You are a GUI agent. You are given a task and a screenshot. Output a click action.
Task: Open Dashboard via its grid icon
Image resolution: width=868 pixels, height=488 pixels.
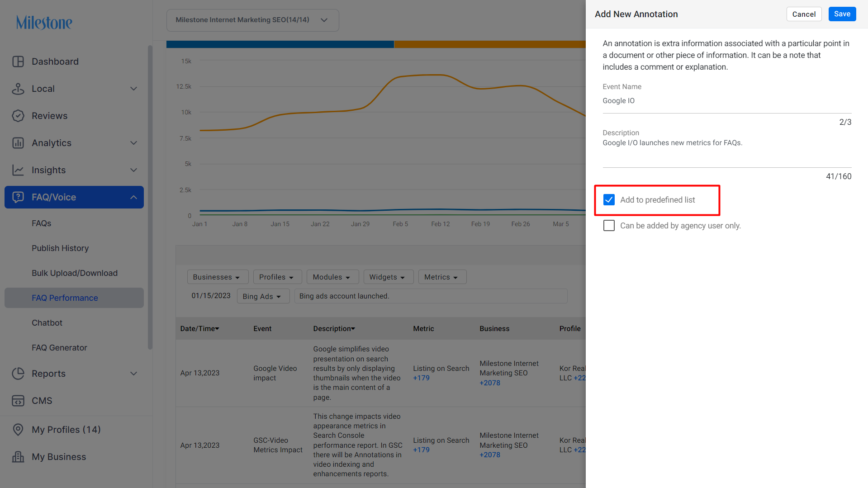[x=18, y=62]
